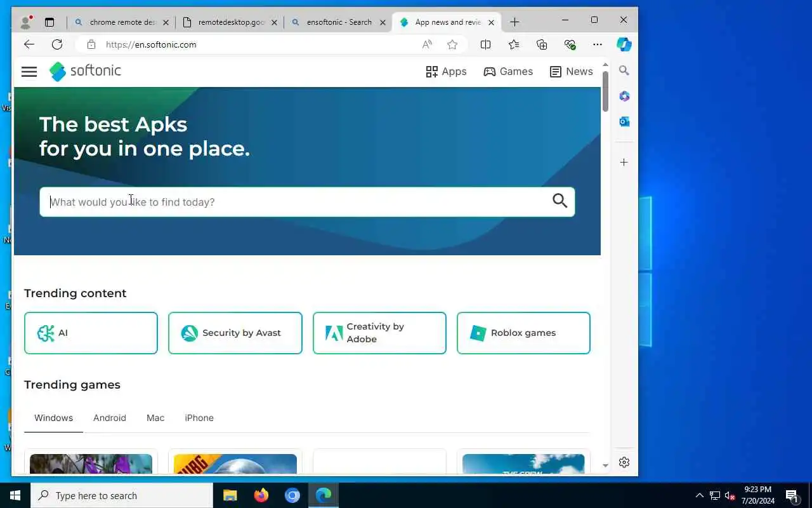Add this page to favorites star
The image size is (812, 508).
[452, 44]
